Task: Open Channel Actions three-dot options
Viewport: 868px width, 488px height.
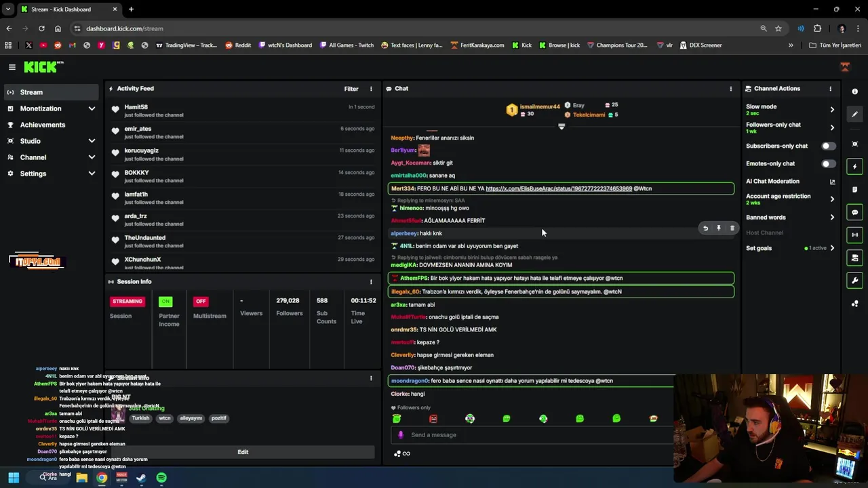Action: 830,89
